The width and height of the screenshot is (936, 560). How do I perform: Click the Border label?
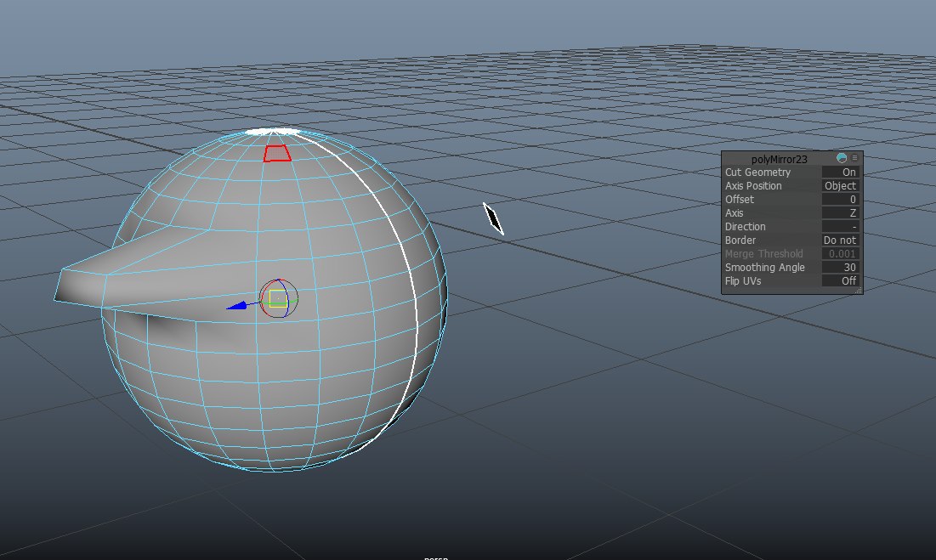(x=740, y=240)
